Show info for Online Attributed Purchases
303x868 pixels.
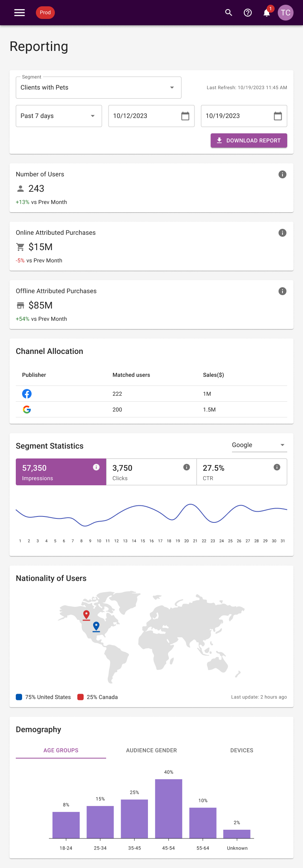click(282, 233)
